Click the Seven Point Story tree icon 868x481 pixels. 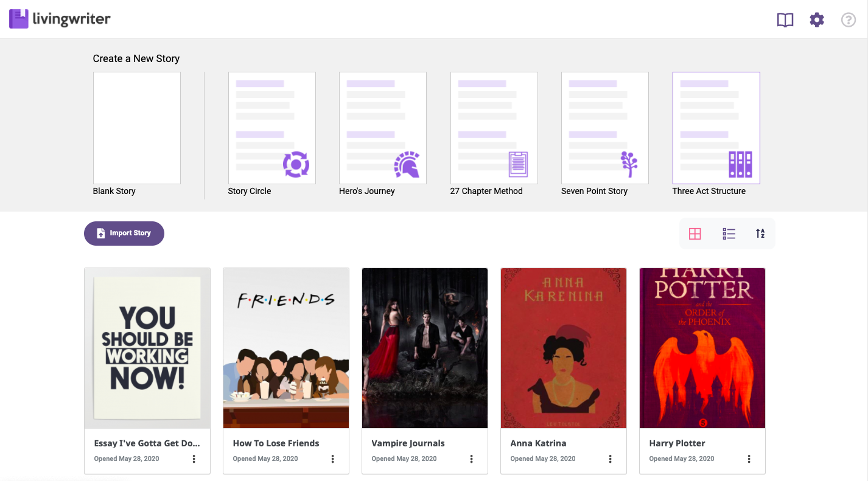[x=629, y=164]
